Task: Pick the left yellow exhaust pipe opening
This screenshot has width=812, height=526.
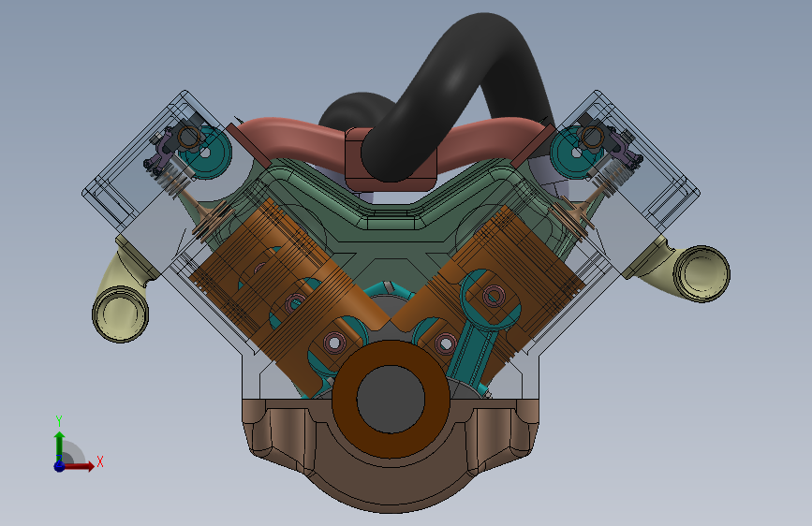Action: coord(120,314)
